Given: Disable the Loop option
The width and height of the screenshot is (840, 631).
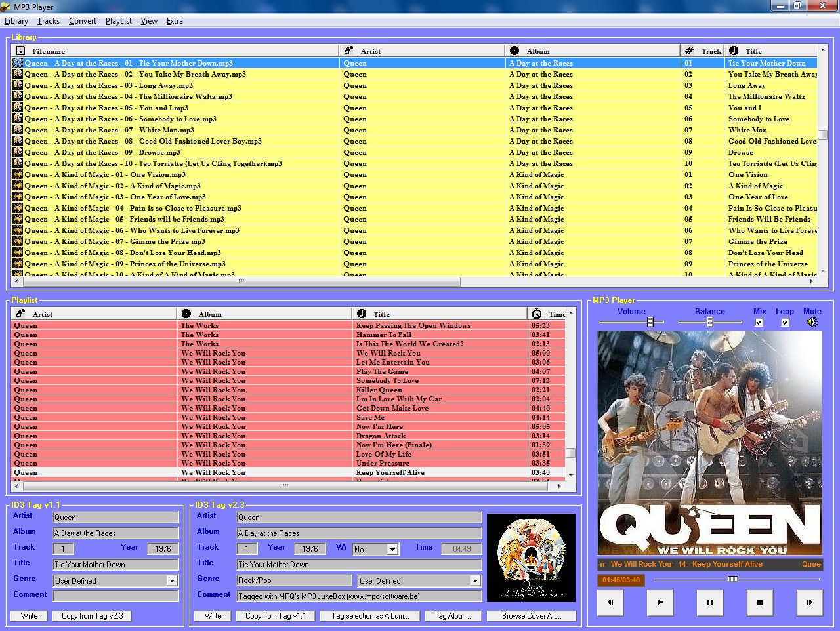Looking at the screenshot, I should click(x=784, y=322).
